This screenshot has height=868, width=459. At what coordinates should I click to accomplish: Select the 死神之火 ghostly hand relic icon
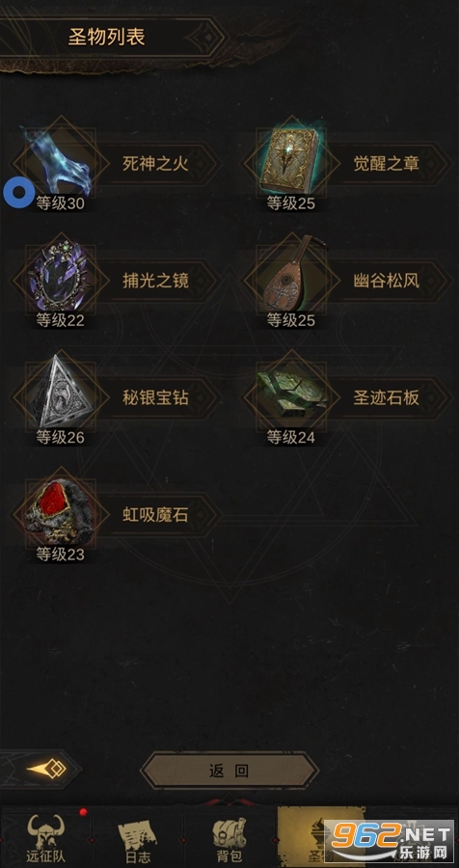tap(60, 162)
